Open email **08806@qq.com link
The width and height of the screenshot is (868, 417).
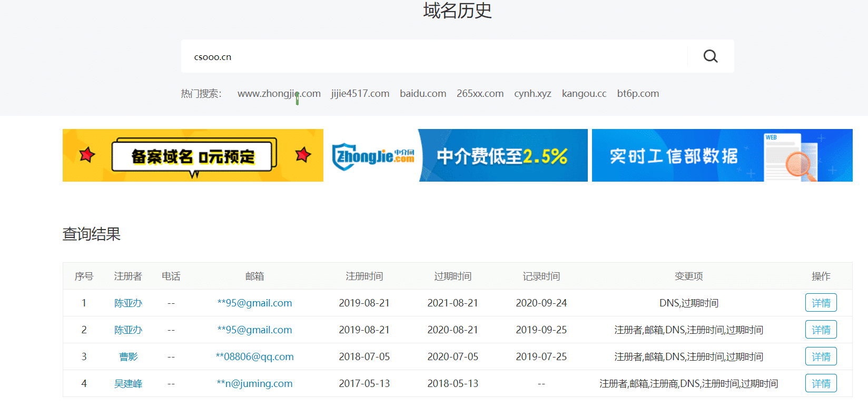point(254,357)
